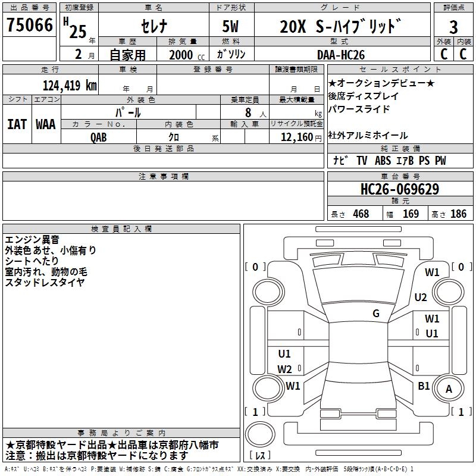Click the inspector note エンジン異音

(32, 240)
